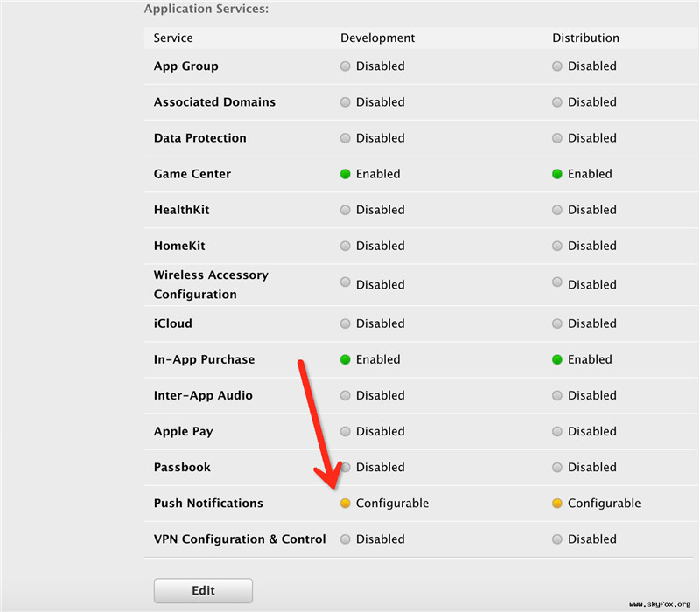Screen dimensions: 700x612
Task: Click Game Center development green status dot
Action: point(346,174)
